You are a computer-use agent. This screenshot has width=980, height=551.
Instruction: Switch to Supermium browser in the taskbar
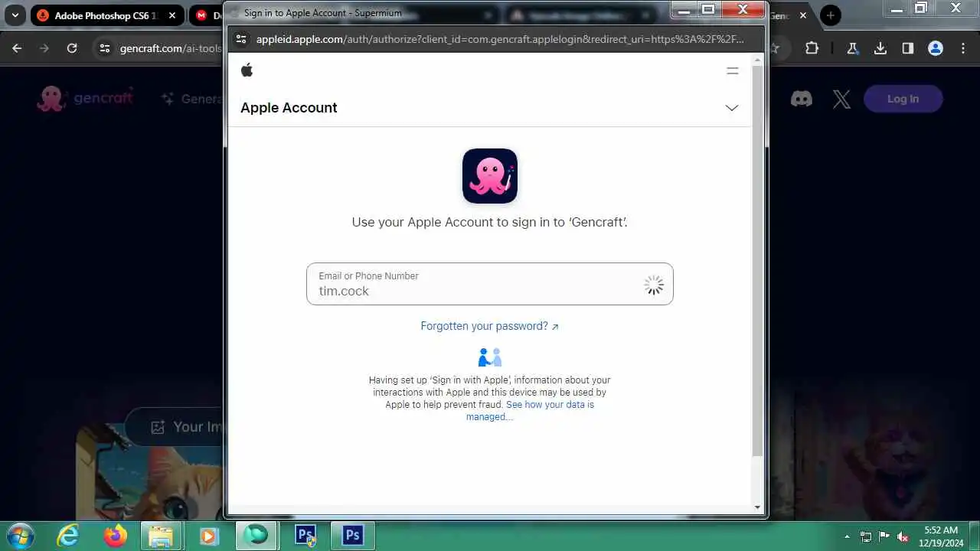[256, 535]
